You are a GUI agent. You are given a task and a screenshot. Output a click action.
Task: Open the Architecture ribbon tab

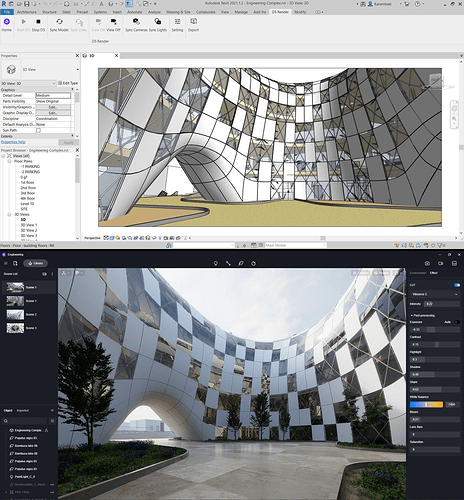tap(27, 12)
